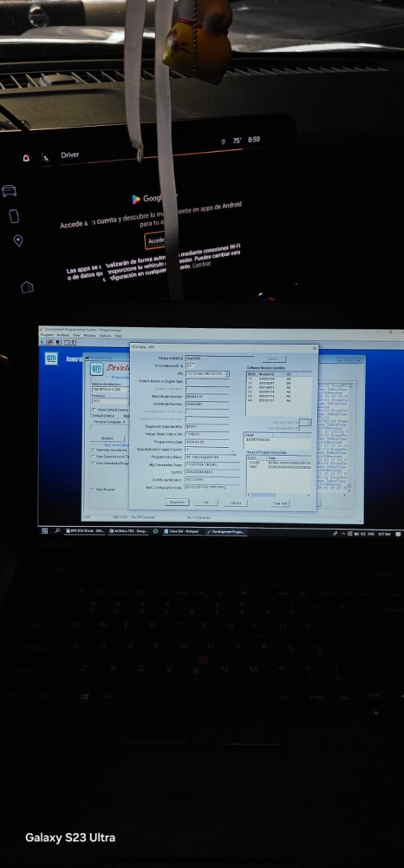The height and width of the screenshot is (868, 404).
Task: Click OK in the ECU Data dialog
Action: click(206, 503)
